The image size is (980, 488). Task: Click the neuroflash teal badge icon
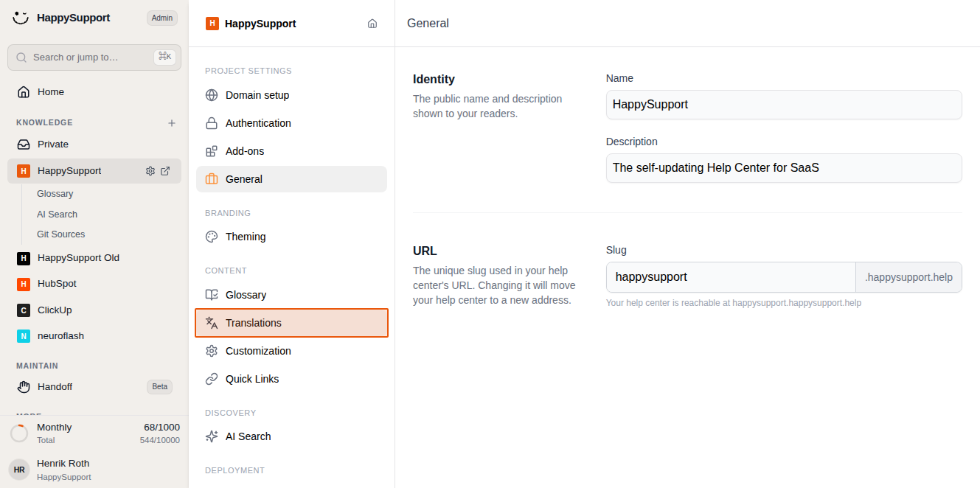coord(24,336)
